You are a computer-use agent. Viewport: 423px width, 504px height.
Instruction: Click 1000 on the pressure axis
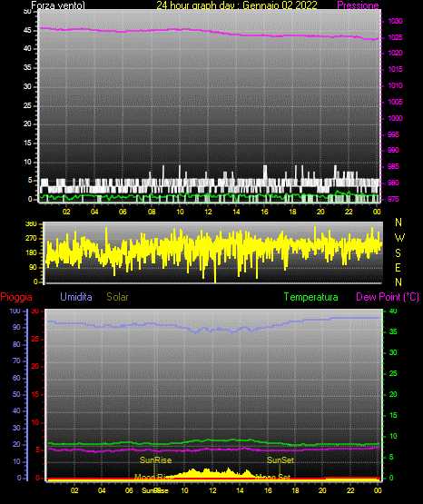pyautogui.click(x=395, y=118)
